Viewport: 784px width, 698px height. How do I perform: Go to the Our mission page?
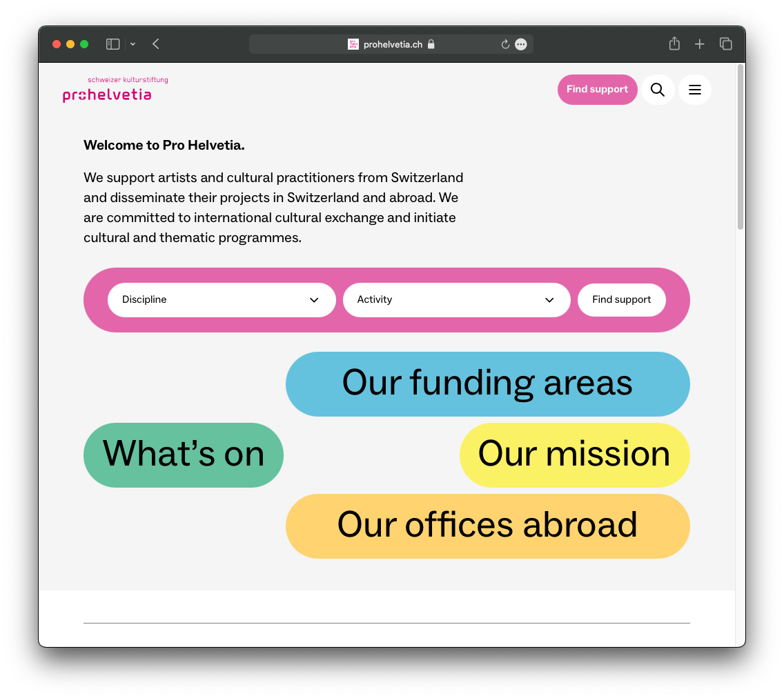pos(574,455)
